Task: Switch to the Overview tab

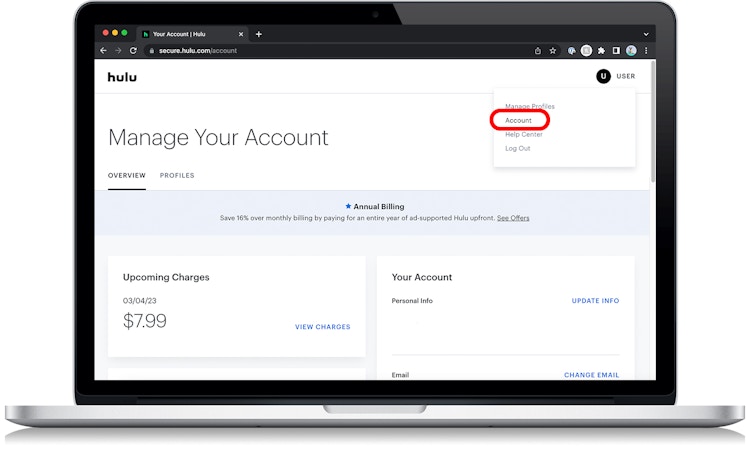Action: pyautogui.click(x=127, y=176)
